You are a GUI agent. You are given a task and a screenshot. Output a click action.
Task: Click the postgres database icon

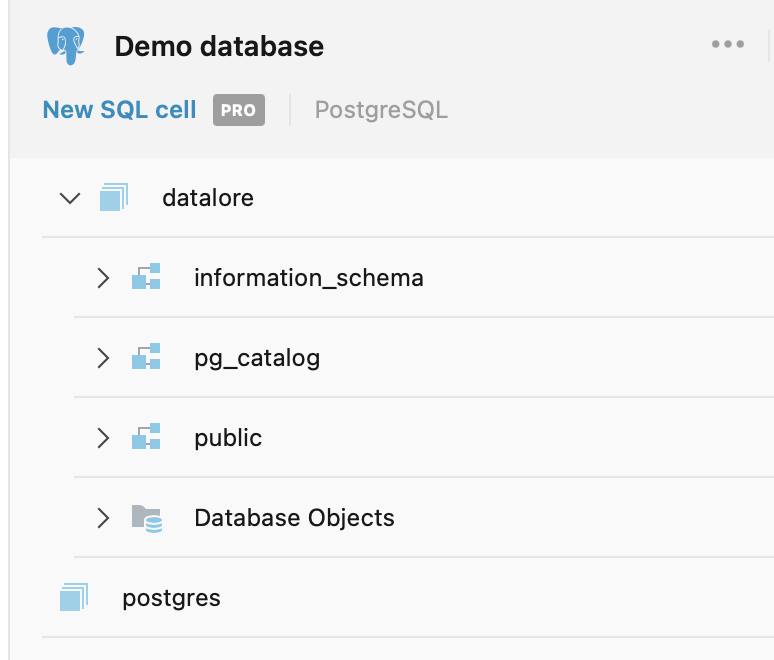[74, 597]
